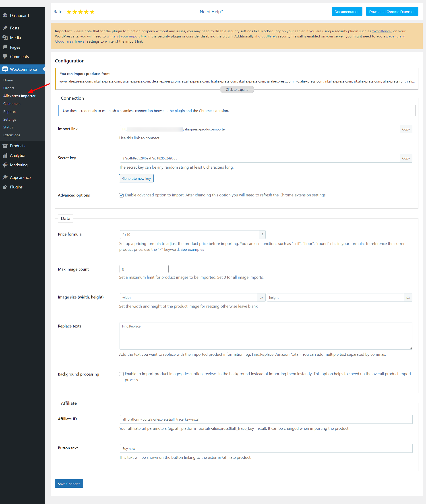The height and width of the screenshot is (504, 426).
Task: Open WooCommerce Settings submenu
Action: (10, 119)
